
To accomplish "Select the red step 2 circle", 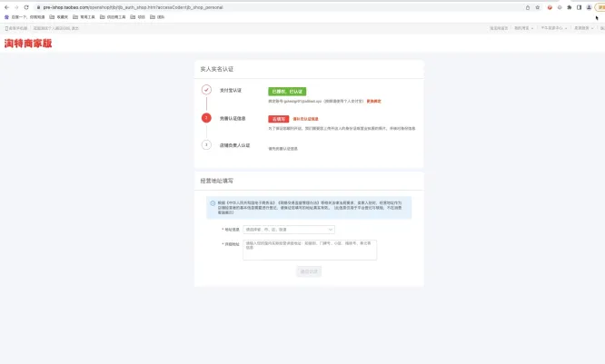I will point(206,118).
